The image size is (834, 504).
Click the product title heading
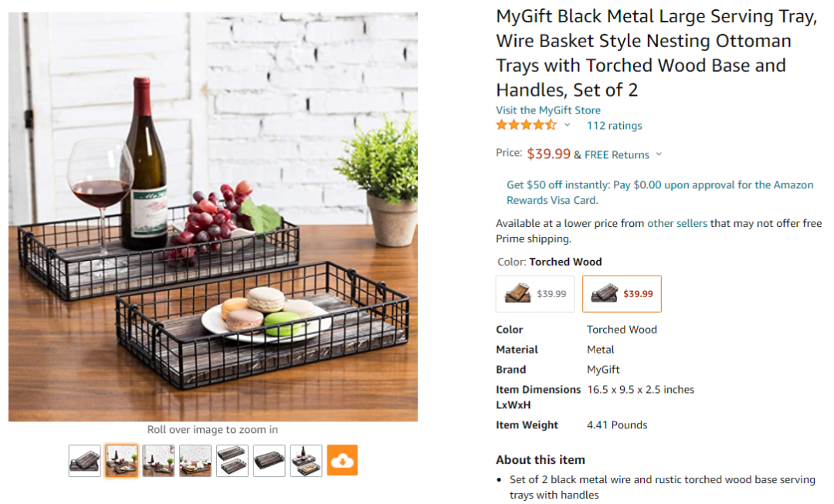(644, 52)
